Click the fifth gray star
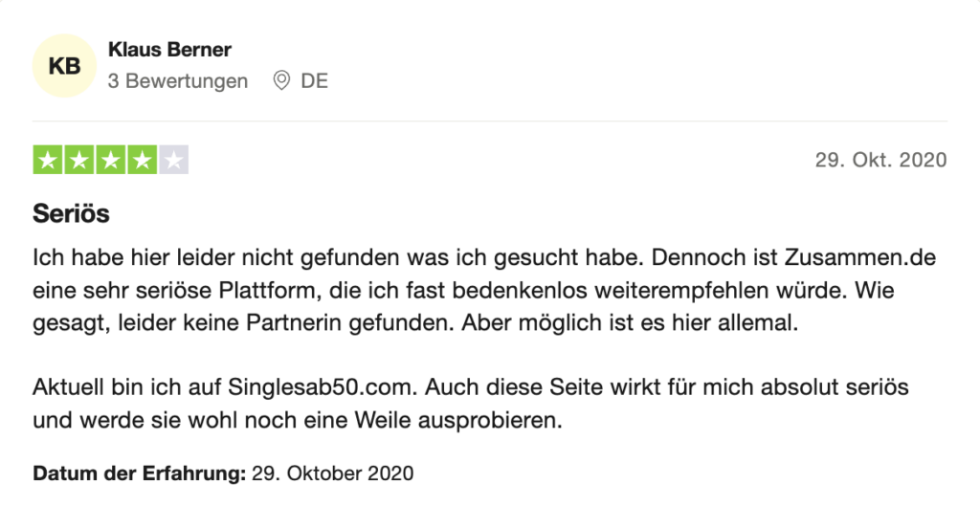This screenshot has height=506, width=980. point(174,161)
